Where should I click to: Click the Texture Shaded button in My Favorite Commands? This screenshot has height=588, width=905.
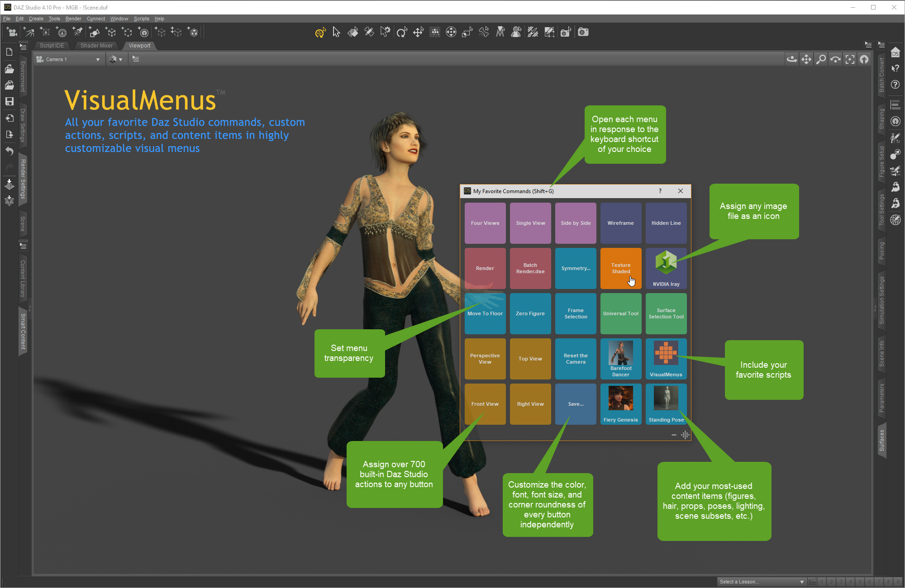pyautogui.click(x=620, y=268)
